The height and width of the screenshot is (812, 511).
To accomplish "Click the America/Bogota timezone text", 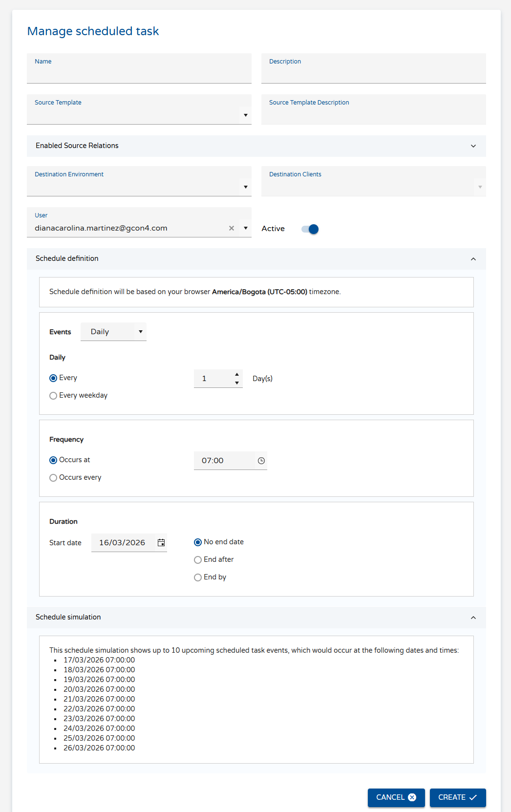I will click(x=259, y=292).
